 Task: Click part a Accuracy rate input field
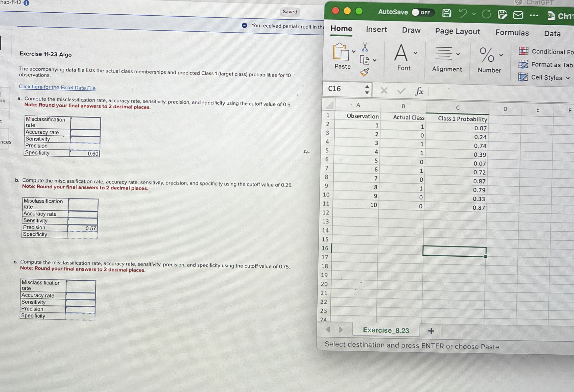(85, 133)
